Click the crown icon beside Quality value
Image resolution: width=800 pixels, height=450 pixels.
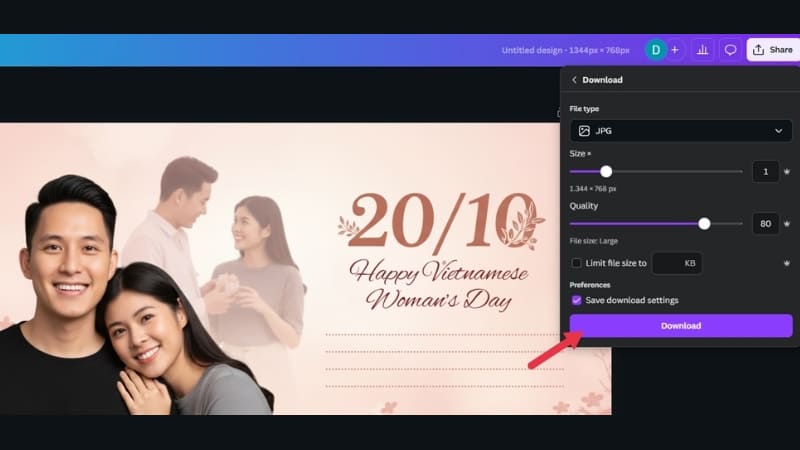click(x=787, y=224)
